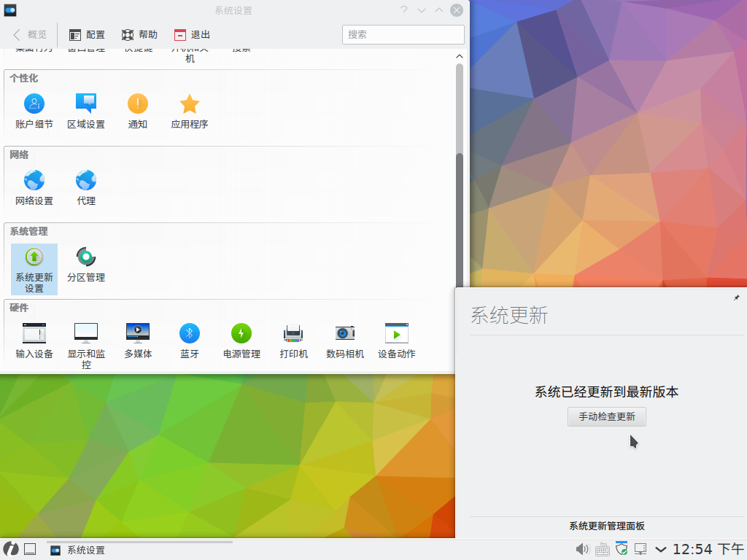Click the scroll-up arrow above the scrollbar
This screenshot has height=560, width=747.
(x=460, y=56)
